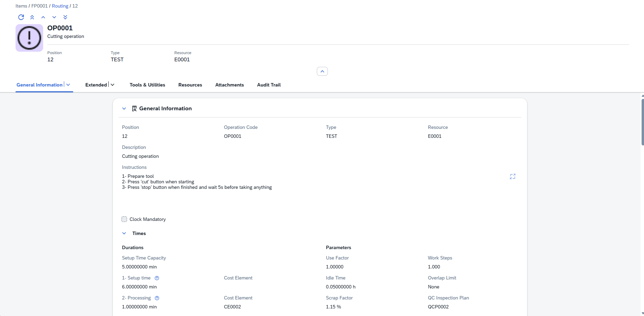Click Overlap Limit value None
Viewport: 644px width, 316px height.
pyautogui.click(x=433, y=287)
